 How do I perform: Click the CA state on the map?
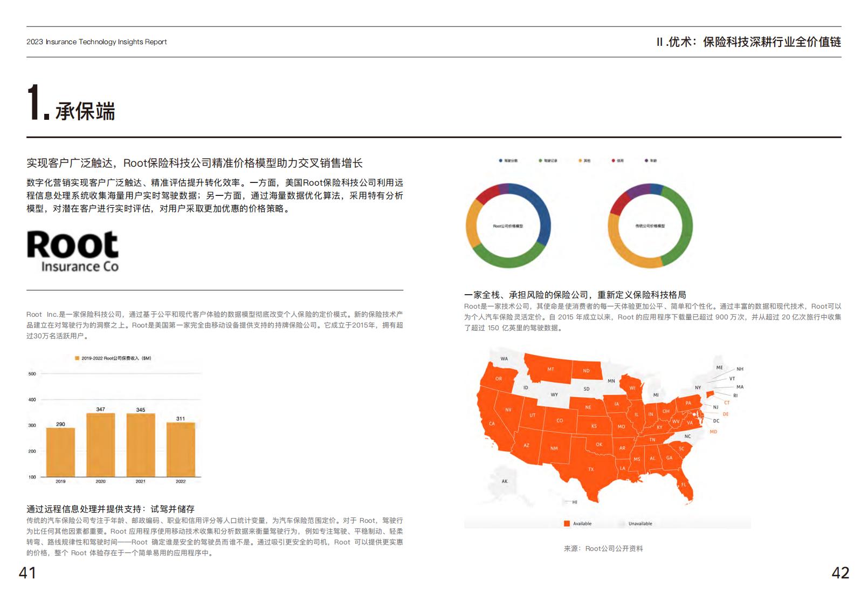(492, 424)
